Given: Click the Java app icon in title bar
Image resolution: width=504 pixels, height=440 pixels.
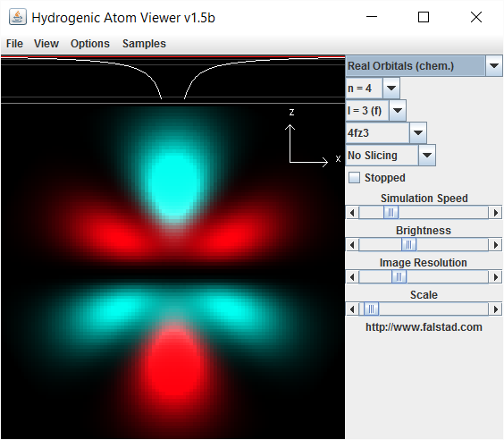Looking at the screenshot, I should click(x=17, y=17).
